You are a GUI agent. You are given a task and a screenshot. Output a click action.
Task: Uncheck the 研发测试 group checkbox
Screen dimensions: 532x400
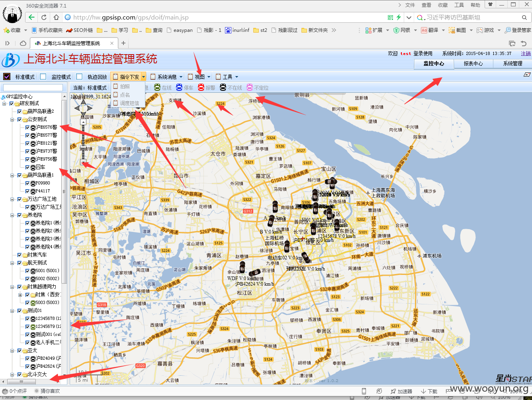[x=12, y=104]
